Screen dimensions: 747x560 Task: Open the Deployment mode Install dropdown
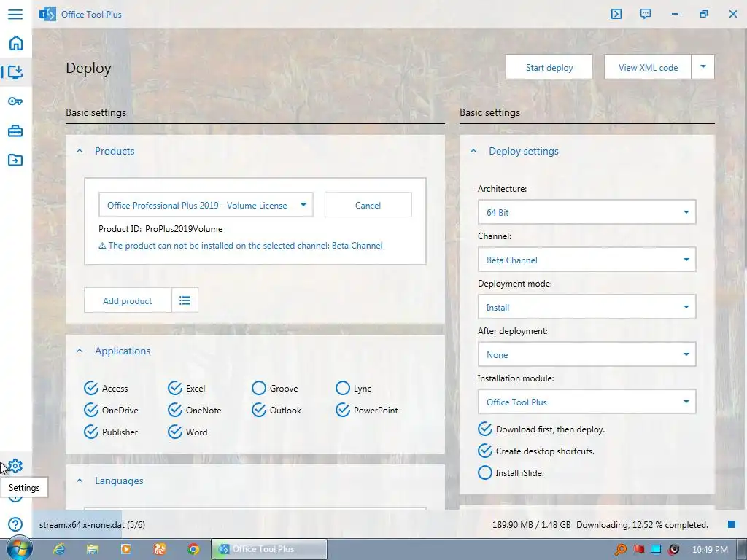click(x=587, y=307)
